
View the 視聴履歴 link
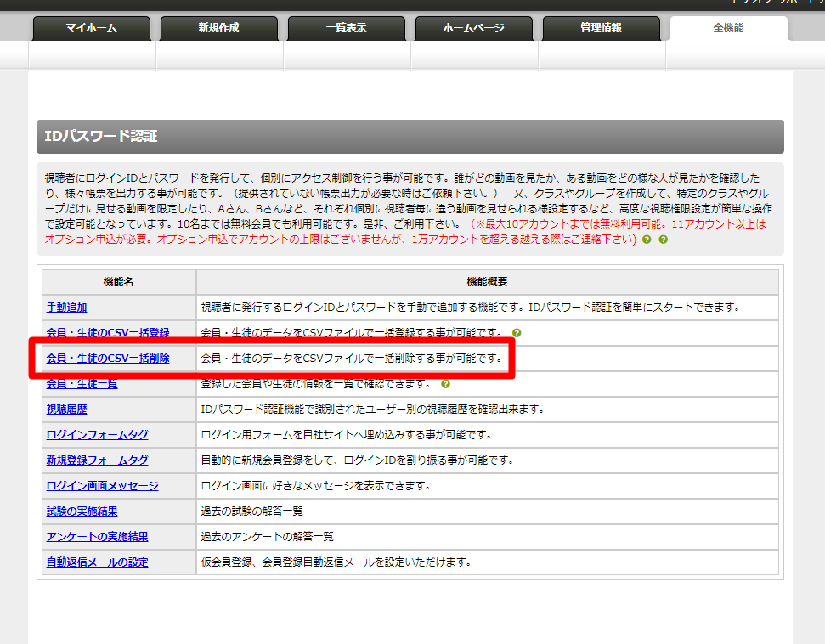click(66, 410)
